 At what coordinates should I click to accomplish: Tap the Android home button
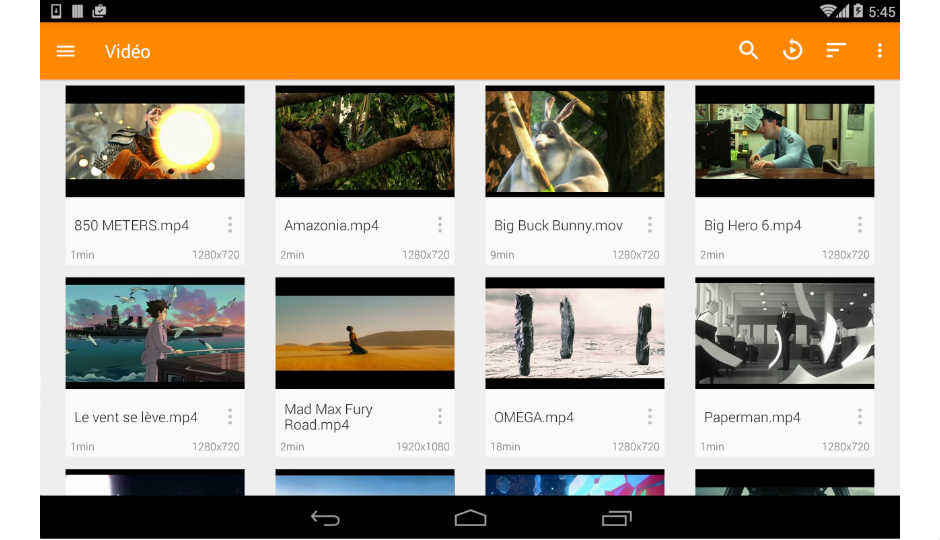tap(471, 518)
